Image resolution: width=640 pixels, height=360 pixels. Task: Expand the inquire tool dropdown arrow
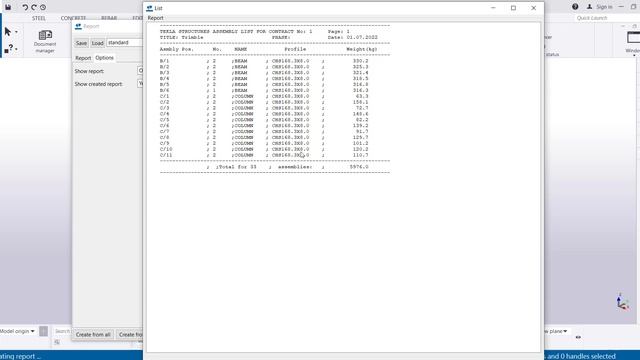(16, 49)
